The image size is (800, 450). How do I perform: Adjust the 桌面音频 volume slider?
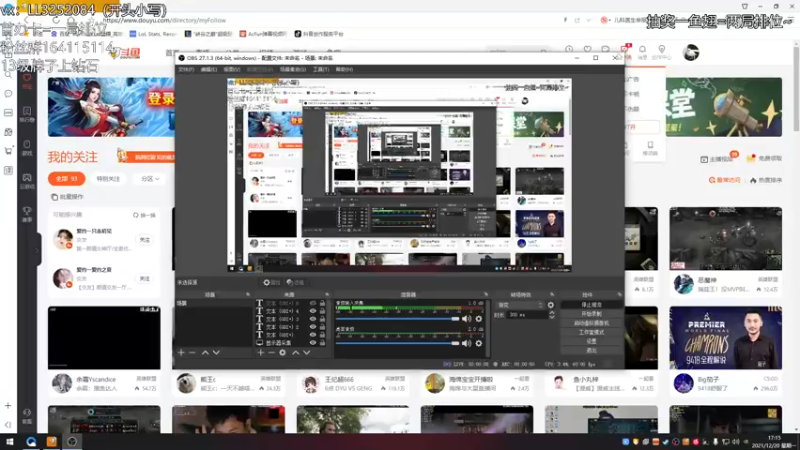click(x=398, y=343)
